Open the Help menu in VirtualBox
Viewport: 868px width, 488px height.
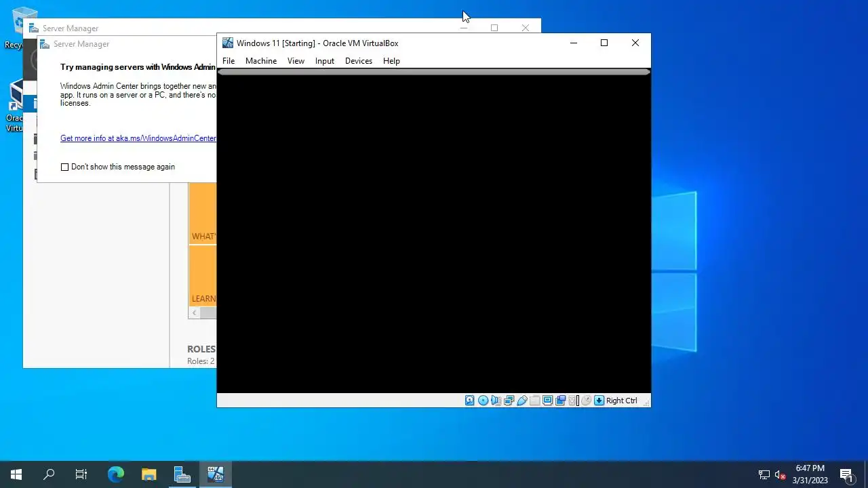391,61
